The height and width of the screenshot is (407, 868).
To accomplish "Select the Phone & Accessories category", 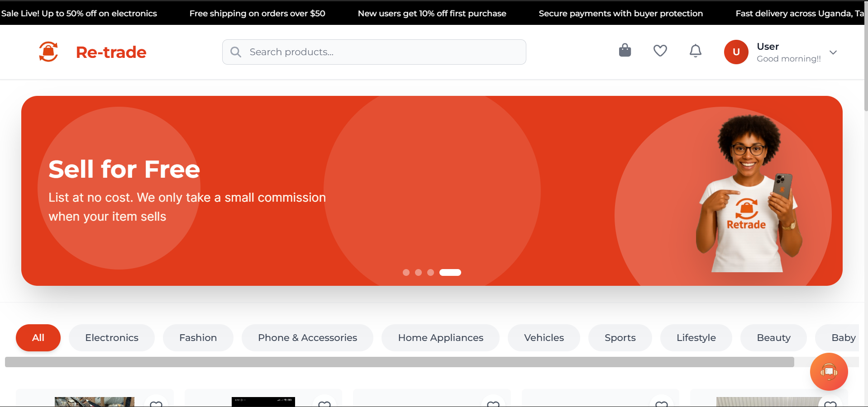I will (307, 338).
